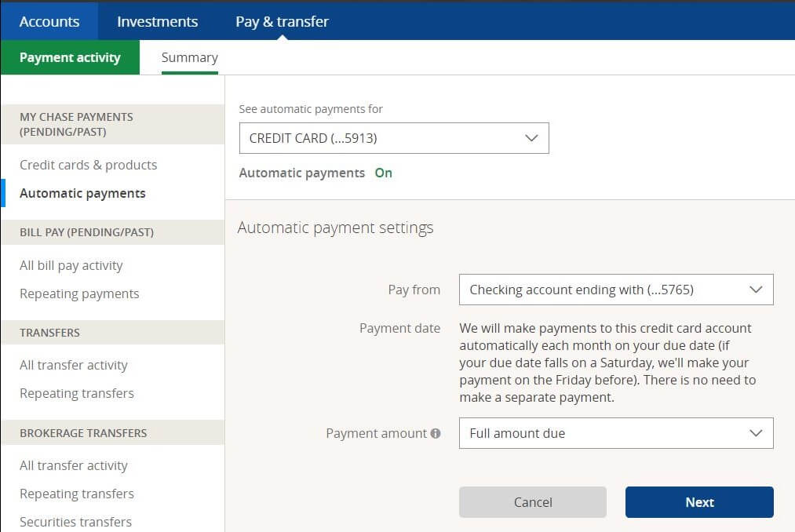Switch to the Summary tab
The height and width of the screenshot is (532, 795).
pyautogui.click(x=189, y=56)
